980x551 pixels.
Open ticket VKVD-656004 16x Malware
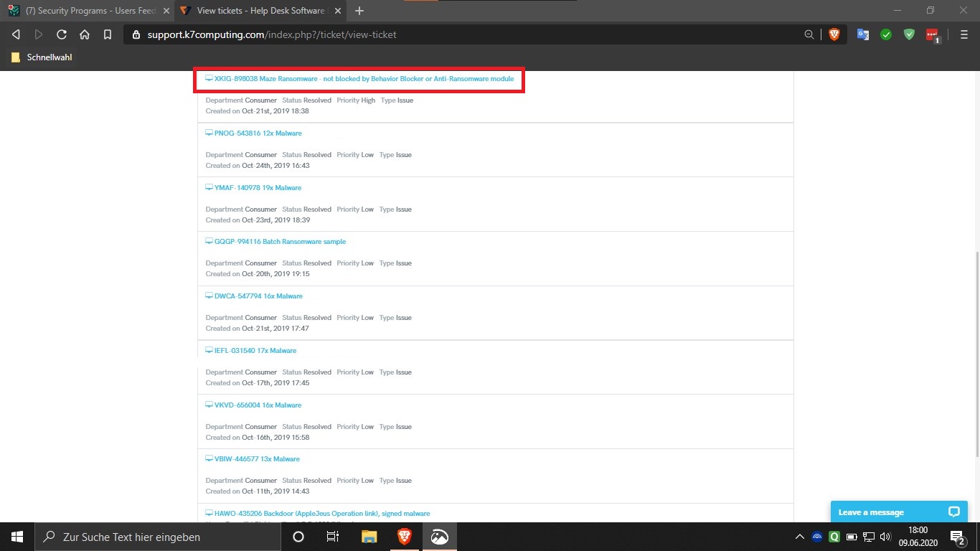[258, 405]
